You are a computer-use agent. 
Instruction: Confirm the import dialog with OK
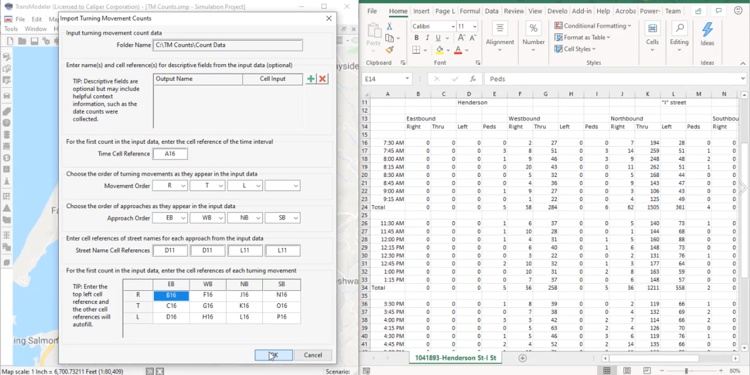click(273, 355)
